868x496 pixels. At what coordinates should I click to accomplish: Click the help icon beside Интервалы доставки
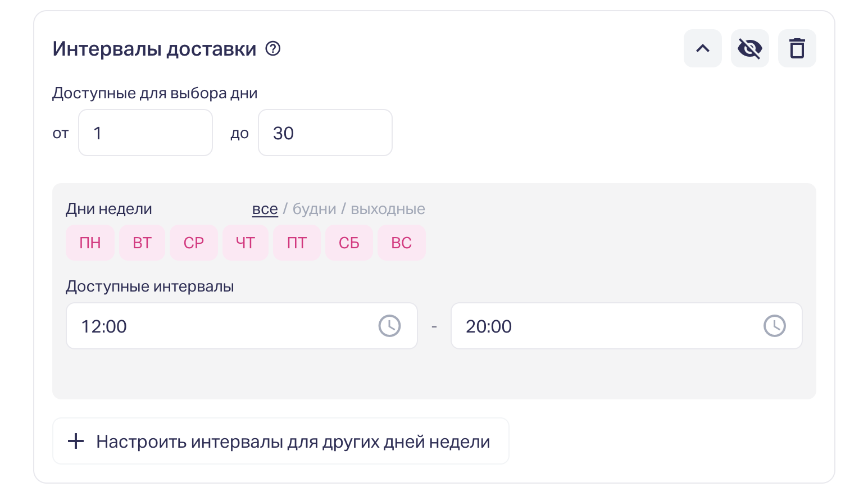(273, 49)
